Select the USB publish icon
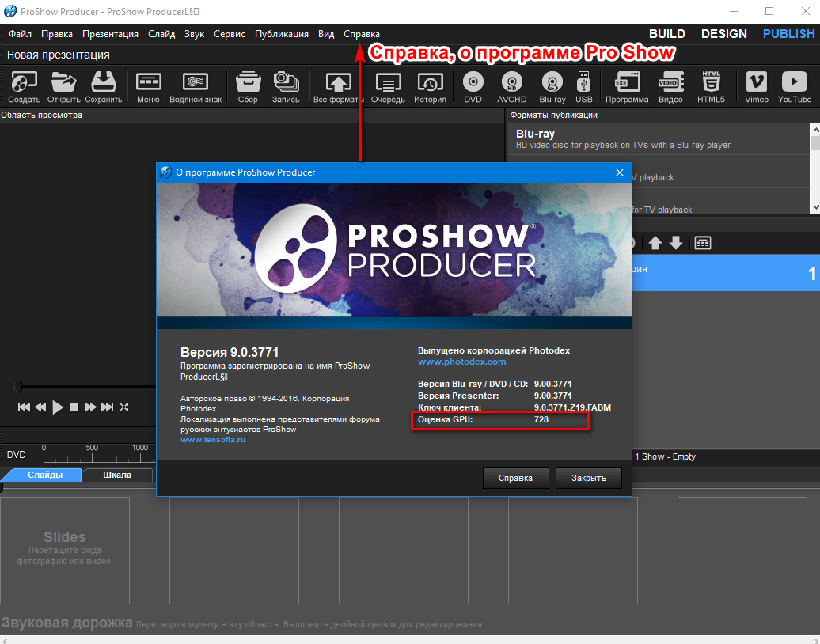The width and height of the screenshot is (820, 644). [583, 87]
